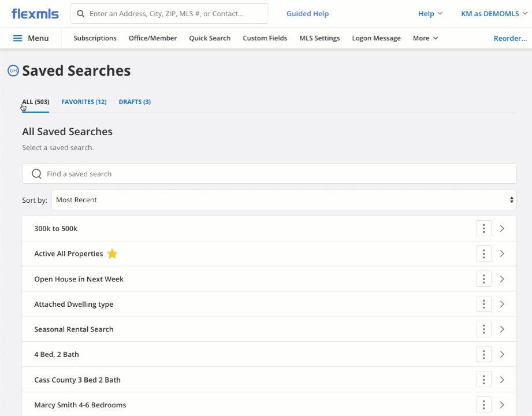Screen dimensions: 532x416
Task: Open three-dot options for 300k to 500k
Action: point(483,228)
